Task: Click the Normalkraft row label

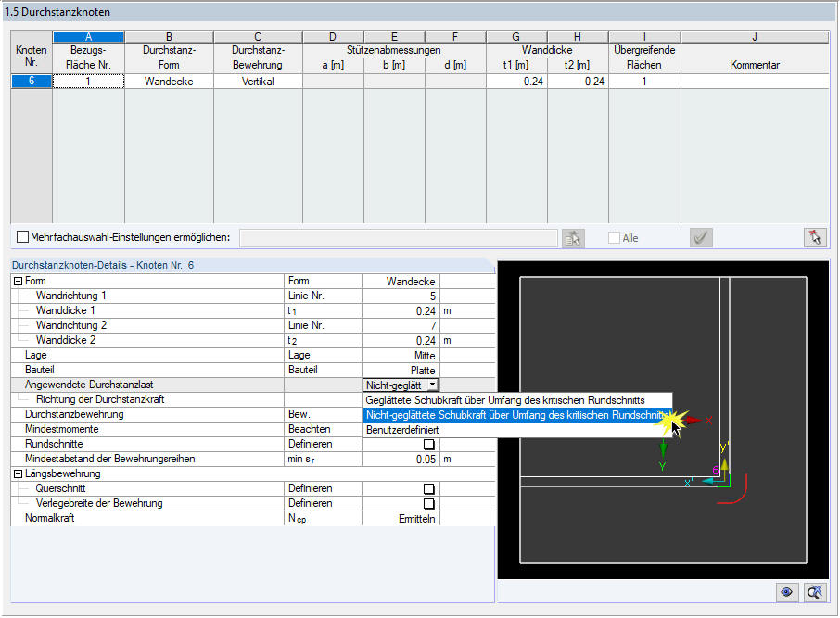Action: coord(49,518)
